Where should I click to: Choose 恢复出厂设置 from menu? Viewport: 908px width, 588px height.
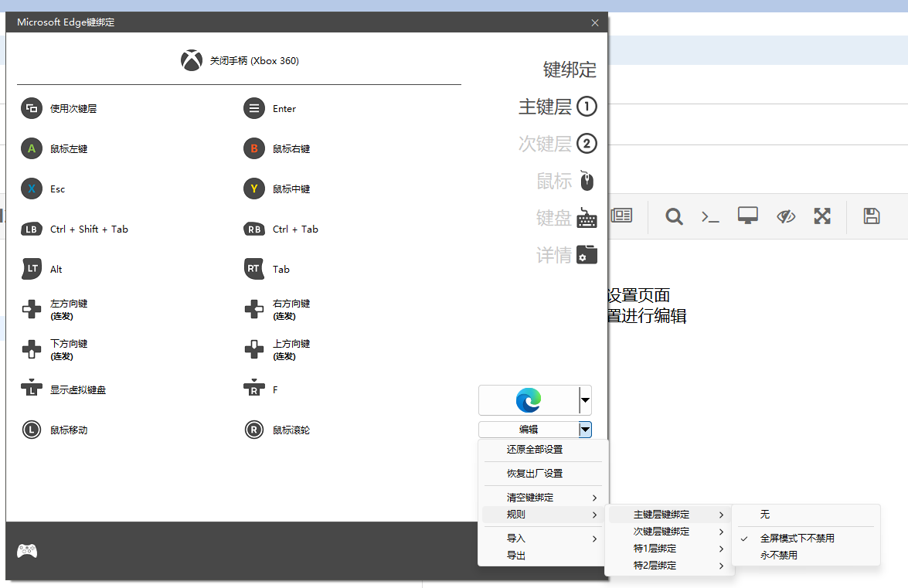[543, 474]
